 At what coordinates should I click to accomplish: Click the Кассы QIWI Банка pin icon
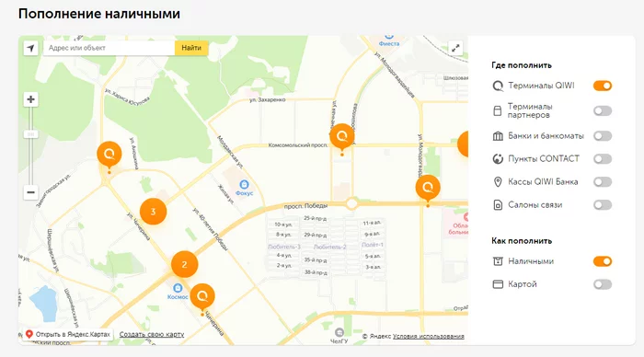pyautogui.click(x=498, y=182)
